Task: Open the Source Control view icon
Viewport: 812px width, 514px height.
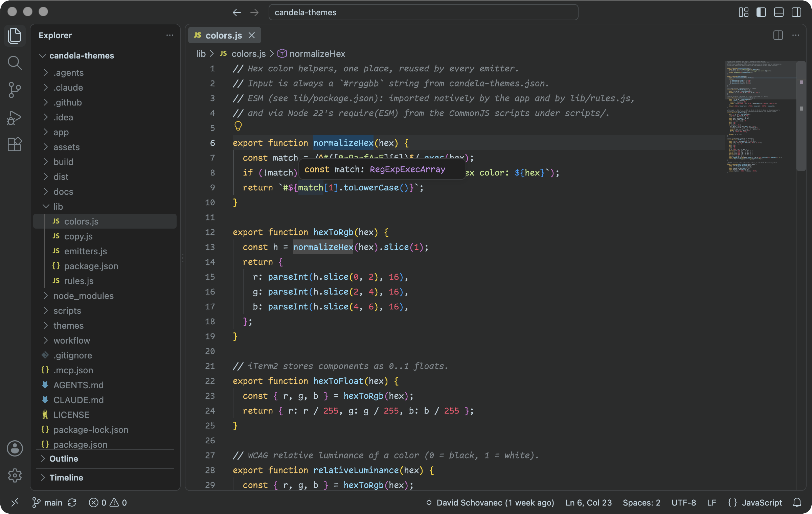Action: (x=15, y=90)
